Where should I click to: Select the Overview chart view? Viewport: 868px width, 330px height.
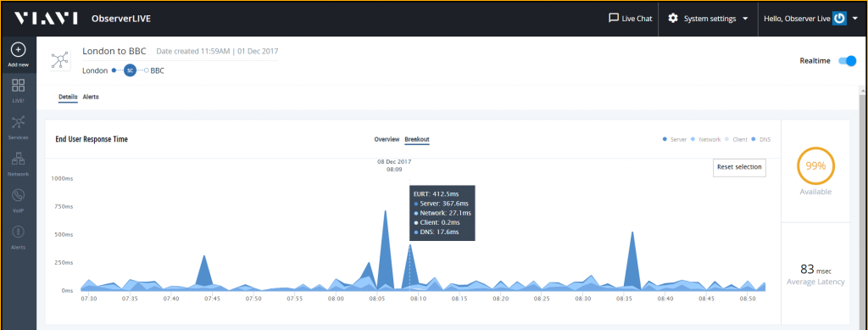tap(387, 139)
